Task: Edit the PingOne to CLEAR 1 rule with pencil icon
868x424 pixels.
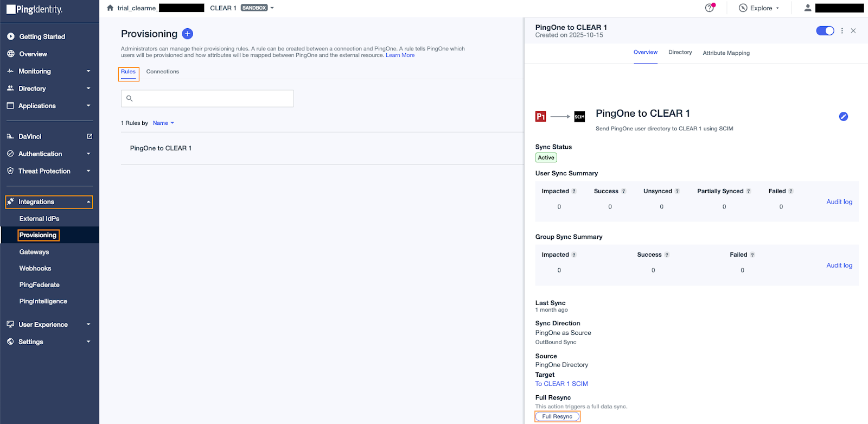Action: (x=844, y=116)
